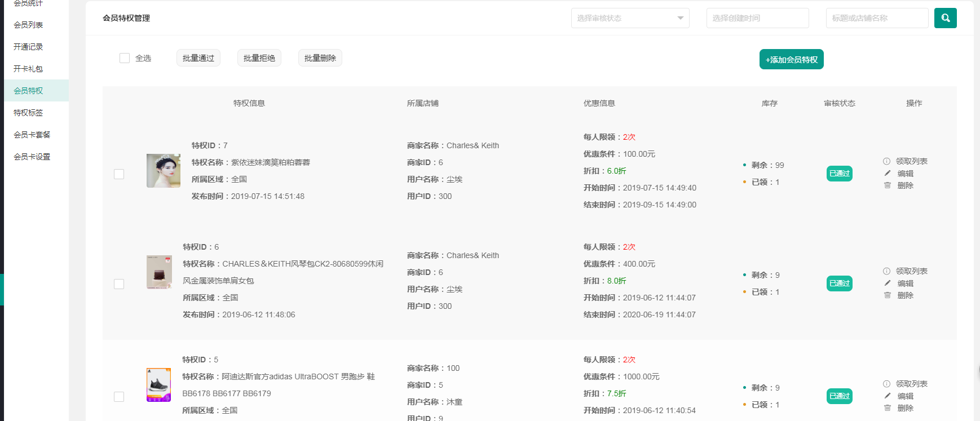
Task: Click trash delete icon for privilege ID 7
Action: click(888, 185)
